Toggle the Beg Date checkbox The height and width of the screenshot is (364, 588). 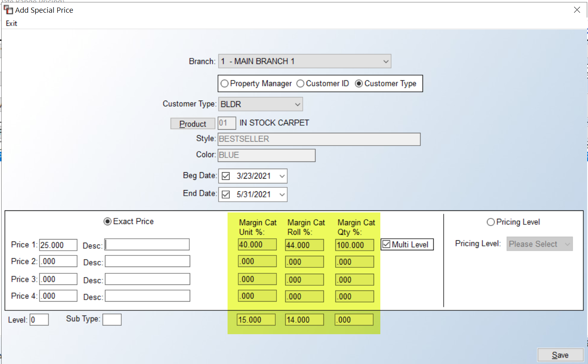click(x=226, y=176)
